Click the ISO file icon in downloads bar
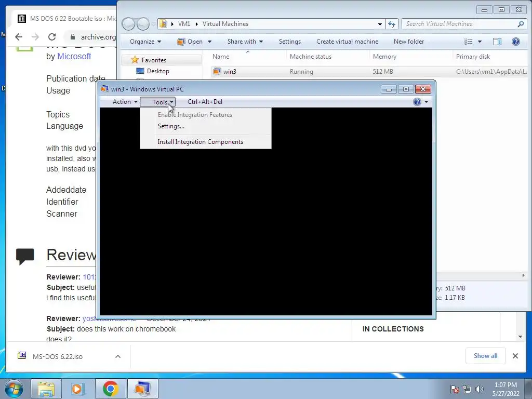Screen dimensions: 532x399 pyautogui.click(x=22, y=355)
